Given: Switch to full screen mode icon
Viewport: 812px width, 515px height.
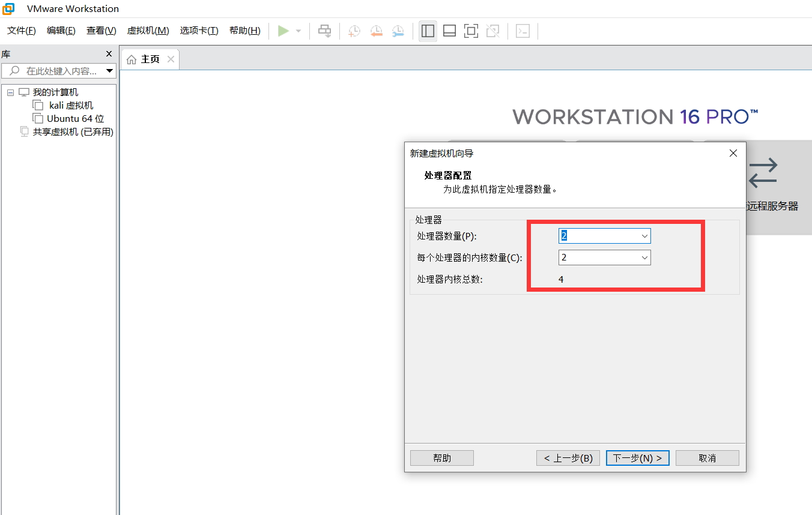Looking at the screenshot, I should [471, 31].
